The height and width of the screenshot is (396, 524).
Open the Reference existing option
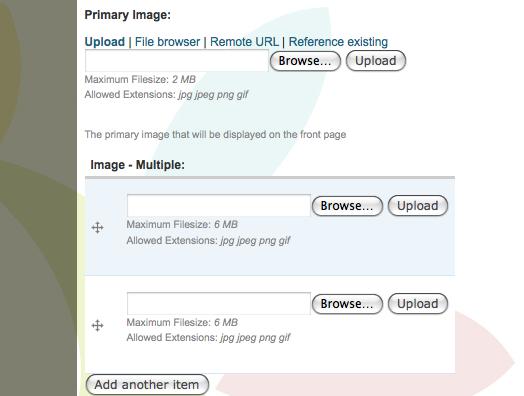point(338,42)
